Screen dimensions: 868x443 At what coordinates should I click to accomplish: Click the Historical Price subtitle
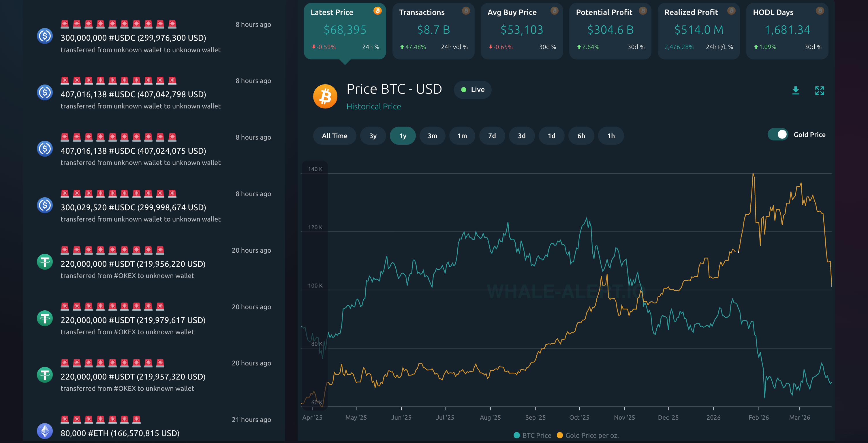(x=374, y=106)
